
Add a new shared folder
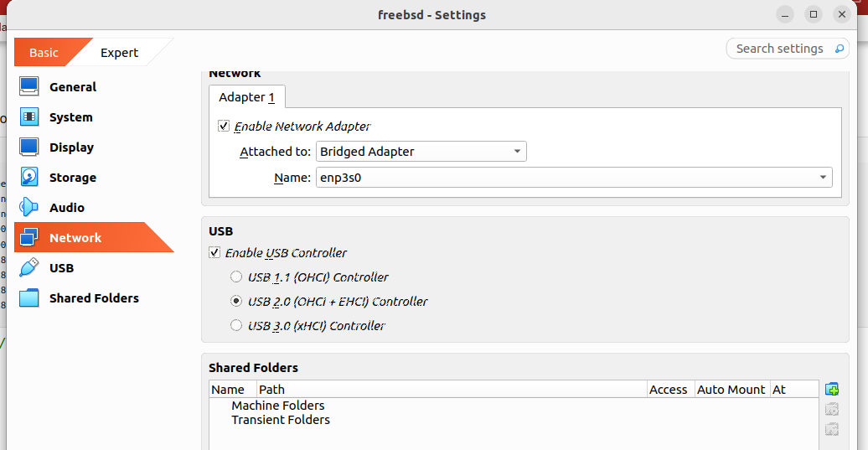coord(832,389)
